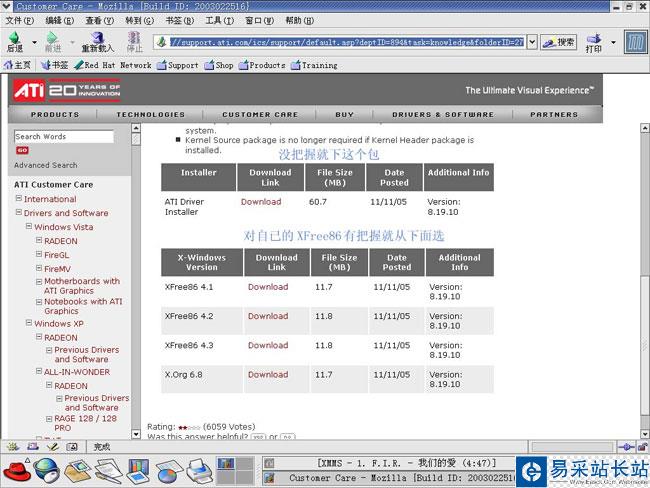The image size is (650, 488).
Task: Click the Stop loading icon
Action: (134, 38)
